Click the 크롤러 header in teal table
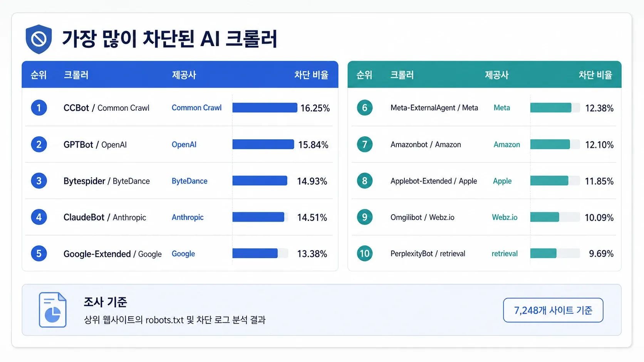The height and width of the screenshot is (362, 644). [402, 75]
